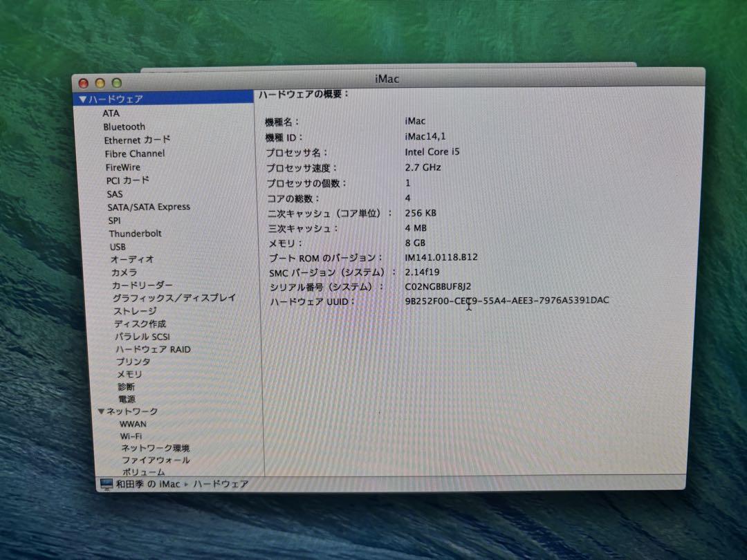Select USB in the sidebar

tap(118, 247)
